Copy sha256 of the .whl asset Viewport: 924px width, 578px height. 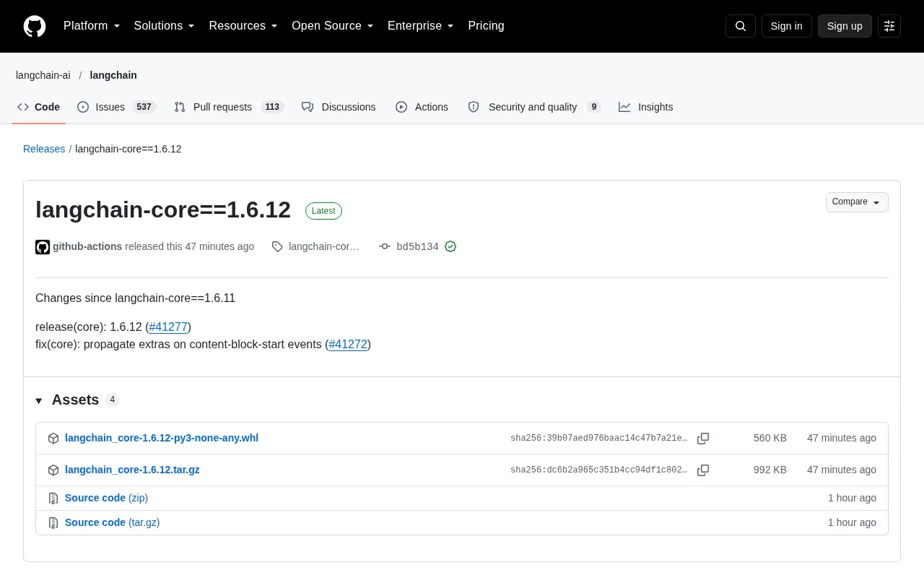pyautogui.click(x=703, y=439)
